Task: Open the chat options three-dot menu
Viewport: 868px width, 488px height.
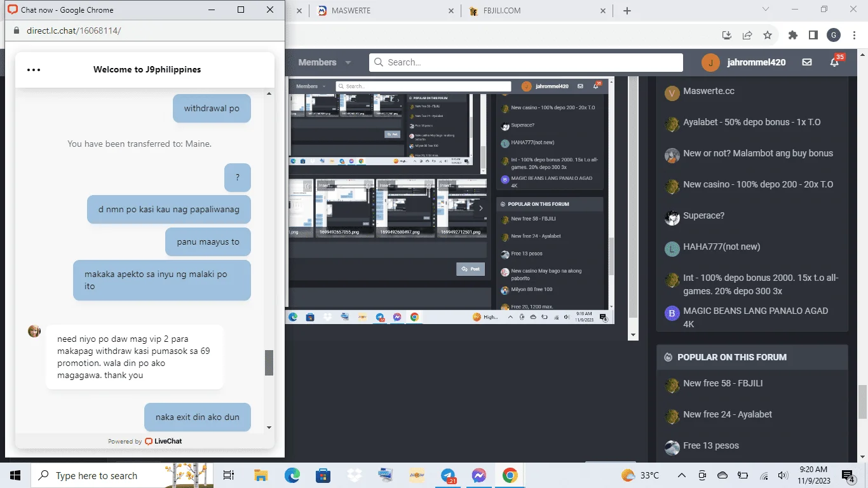Action: pyautogui.click(x=34, y=70)
